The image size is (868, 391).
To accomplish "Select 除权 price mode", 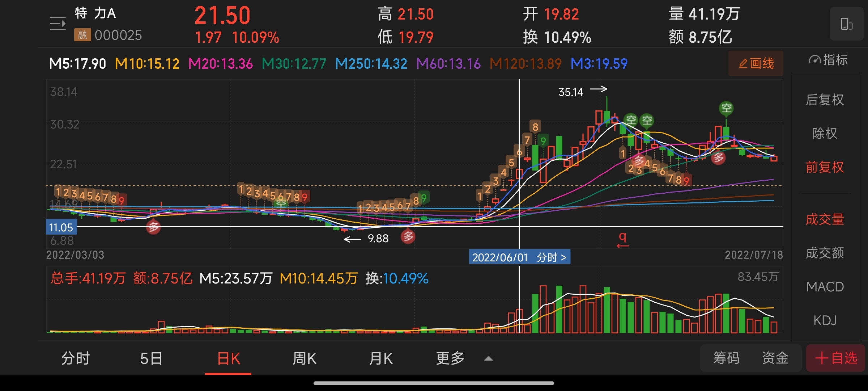I will click(825, 134).
